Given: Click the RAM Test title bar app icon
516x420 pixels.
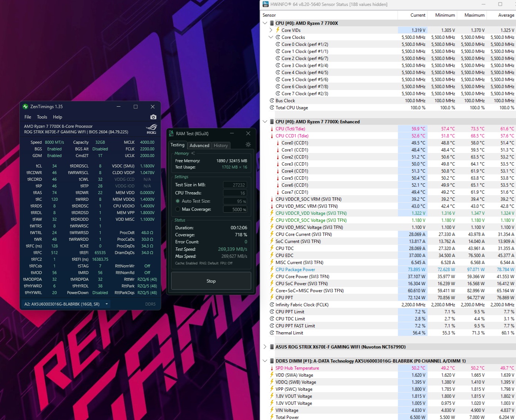Looking at the screenshot, I should tap(171, 134).
